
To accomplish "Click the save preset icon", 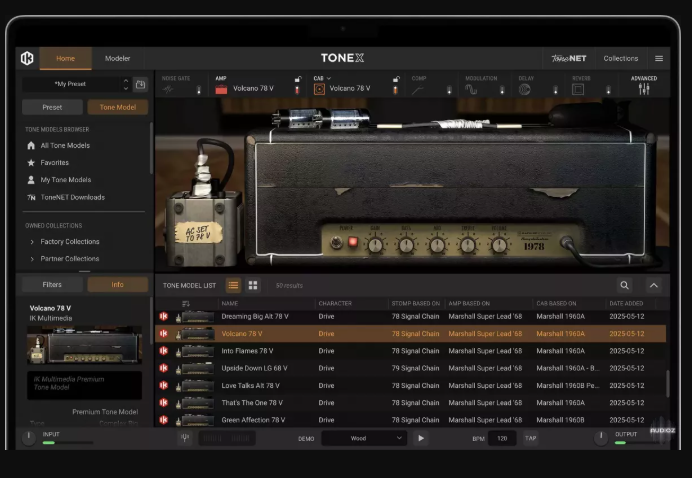I will (140, 84).
